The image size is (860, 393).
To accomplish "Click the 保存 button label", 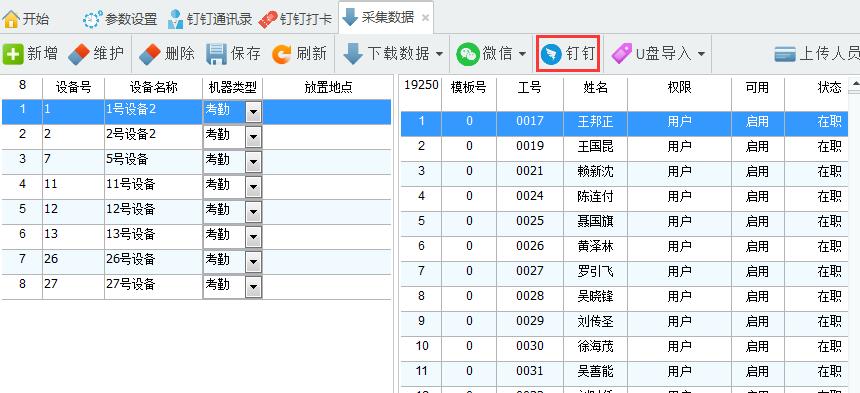I will (245, 54).
